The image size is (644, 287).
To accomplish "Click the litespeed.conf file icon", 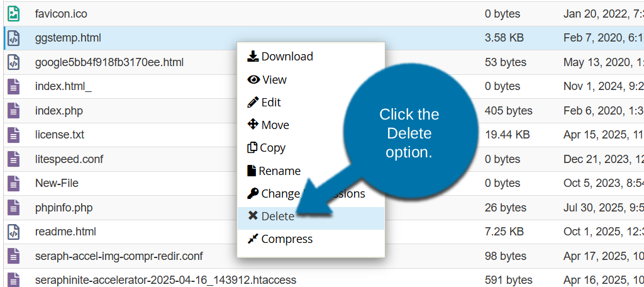I will tap(13, 159).
